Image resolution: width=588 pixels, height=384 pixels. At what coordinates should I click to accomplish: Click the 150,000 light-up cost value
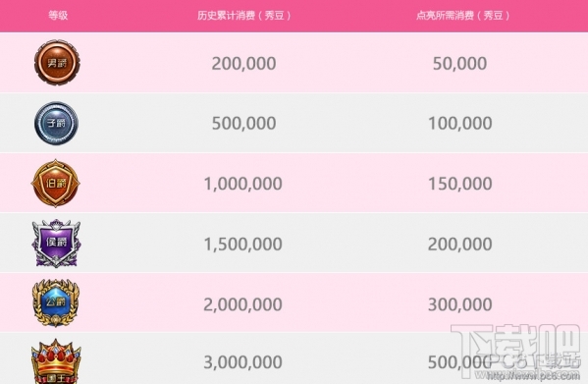(x=460, y=184)
